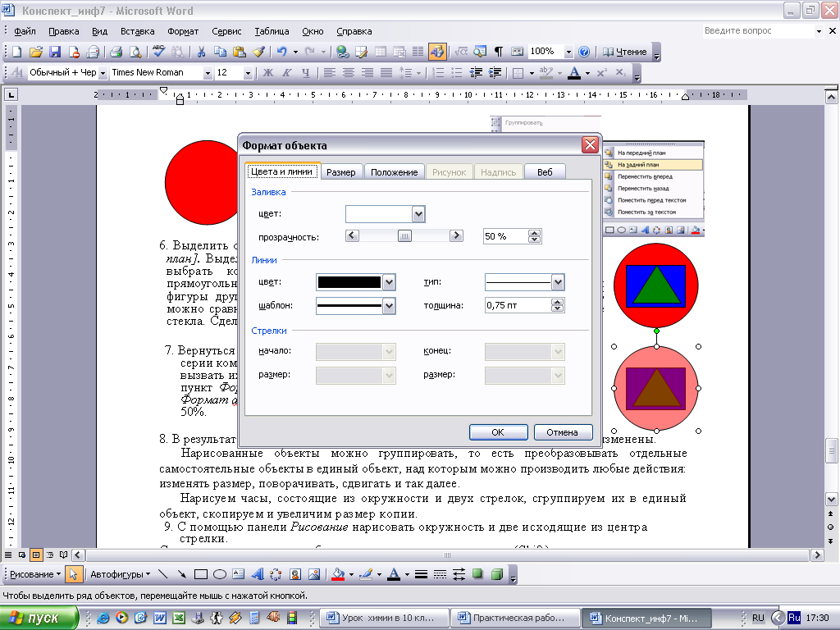Click the 50 % transparency input field
The height and width of the screenshot is (630, 840).
pyautogui.click(x=505, y=236)
